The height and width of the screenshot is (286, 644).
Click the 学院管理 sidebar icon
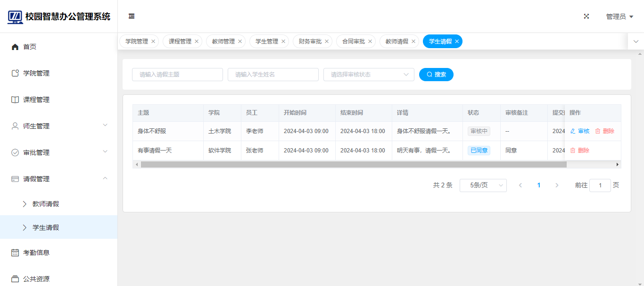15,73
